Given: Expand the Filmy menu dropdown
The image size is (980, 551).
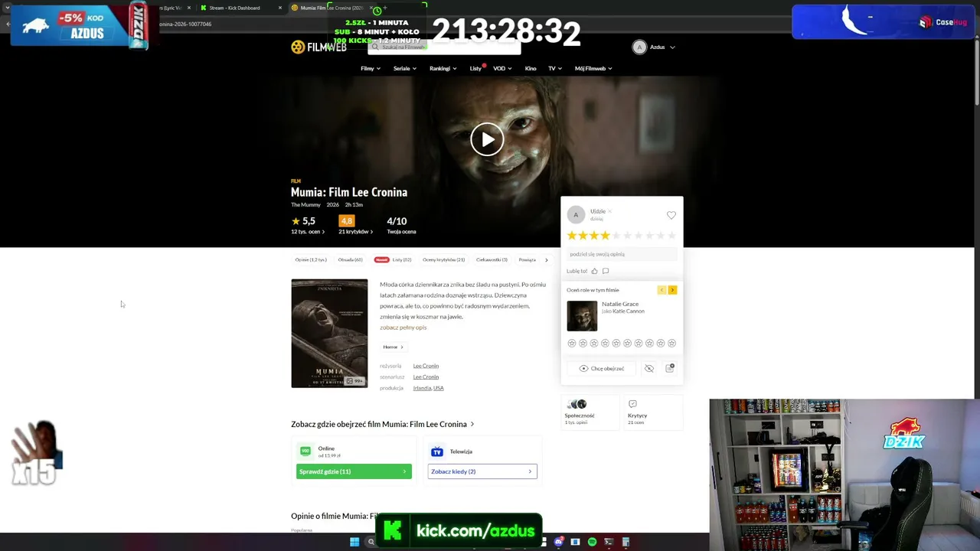Looking at the screenshot, I should click(x=371, y=69).
